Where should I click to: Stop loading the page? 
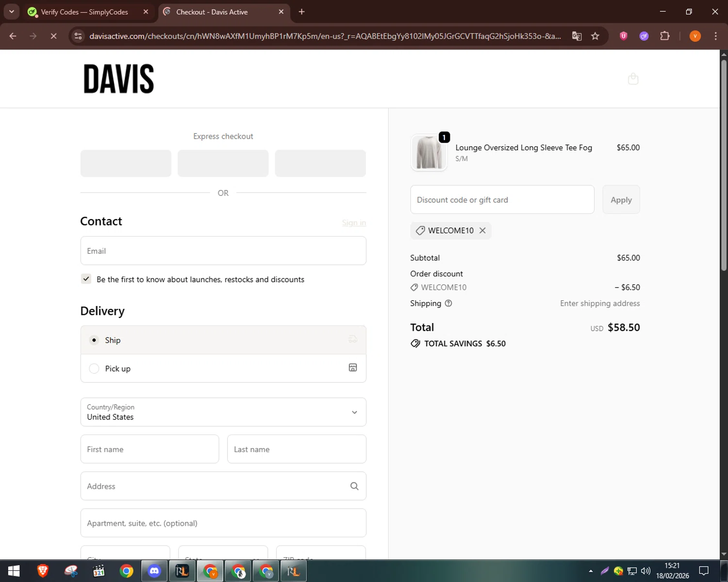[53, 36]
